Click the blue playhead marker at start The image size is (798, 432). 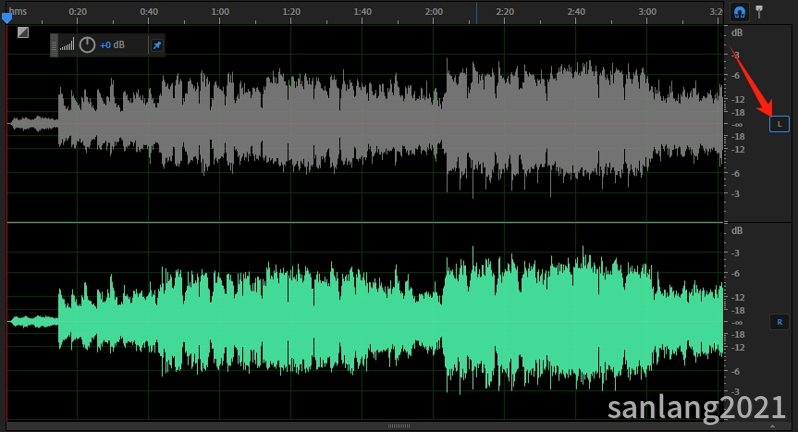coord(7,17)
